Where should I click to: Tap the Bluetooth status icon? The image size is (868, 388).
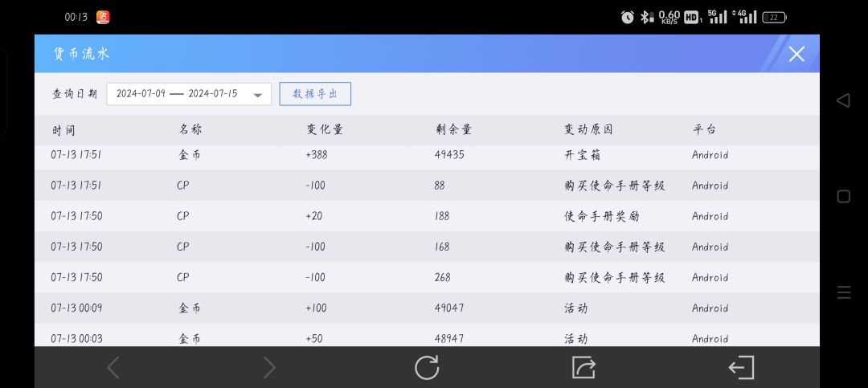pos(646,17)
